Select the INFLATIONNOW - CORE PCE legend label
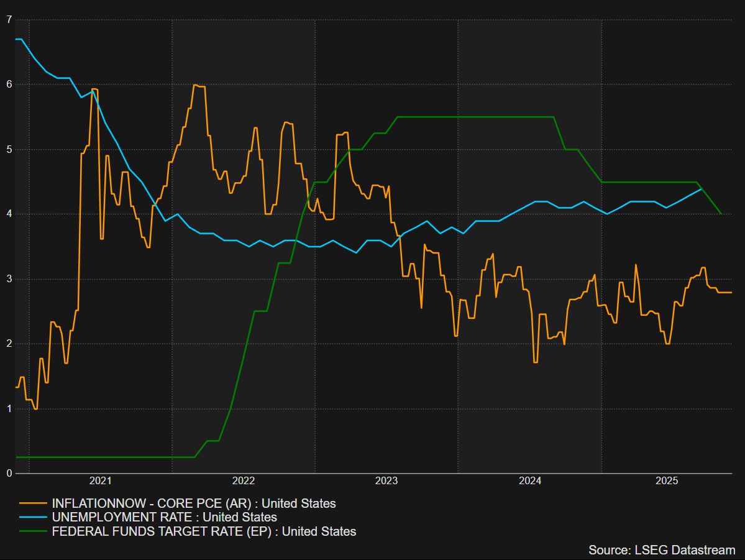This screenshot has height=560, width=745. (193, 503)
